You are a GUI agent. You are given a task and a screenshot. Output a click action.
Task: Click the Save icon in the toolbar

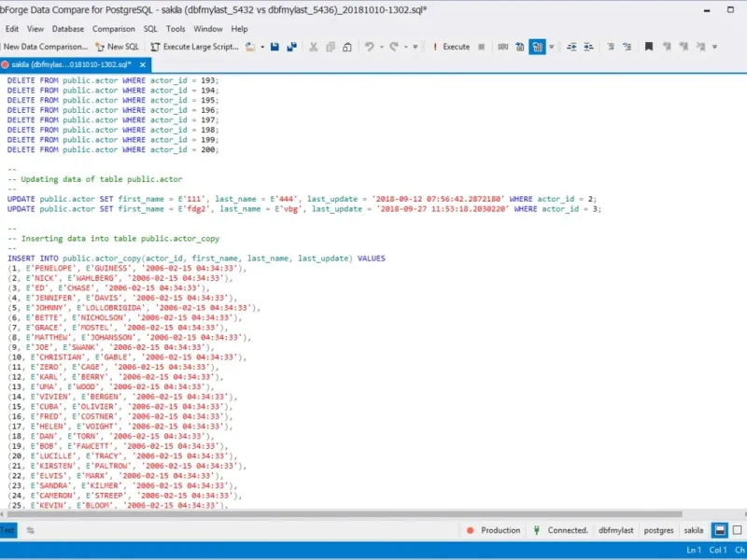[275, 47]
